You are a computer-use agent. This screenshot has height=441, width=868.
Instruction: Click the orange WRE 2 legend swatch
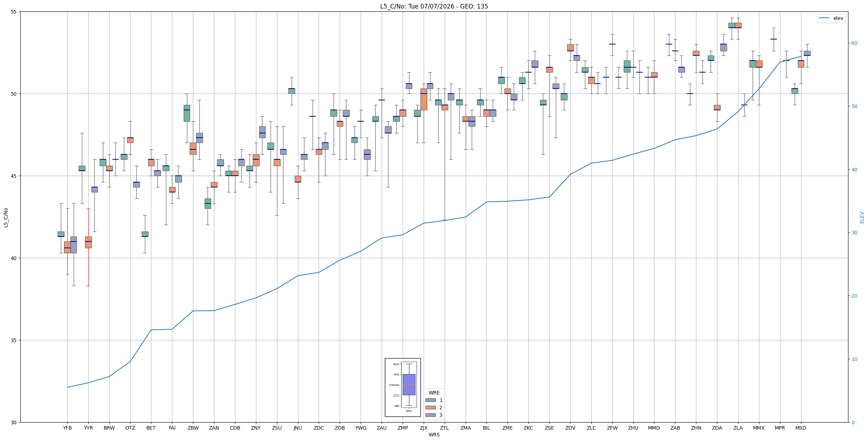pyautogui.click(x=430, y=408)
